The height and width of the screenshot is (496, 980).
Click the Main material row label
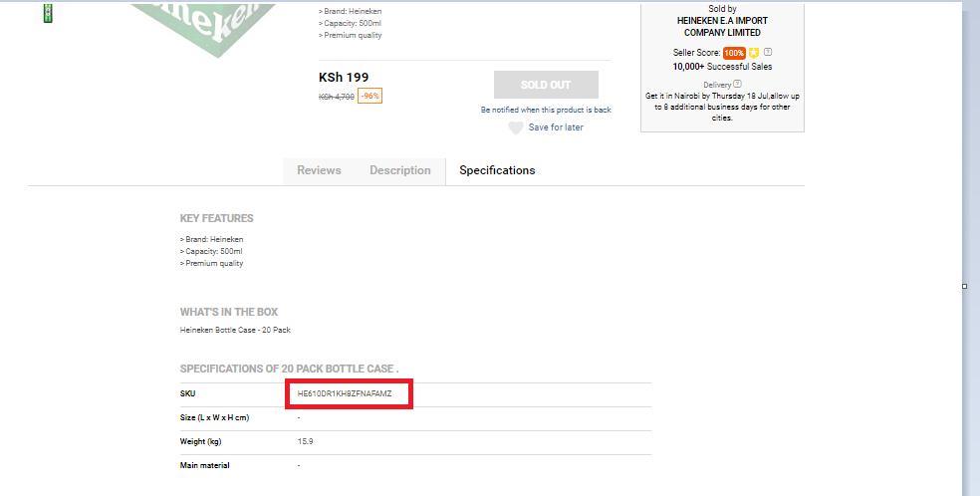(x=204, y=465)
